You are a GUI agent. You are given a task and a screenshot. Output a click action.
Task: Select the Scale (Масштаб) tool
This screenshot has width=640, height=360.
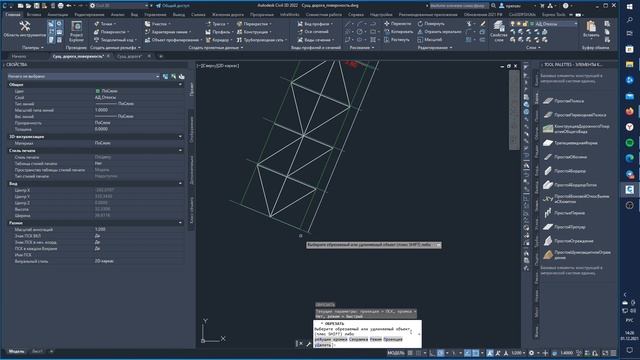[x=429, y=40]
